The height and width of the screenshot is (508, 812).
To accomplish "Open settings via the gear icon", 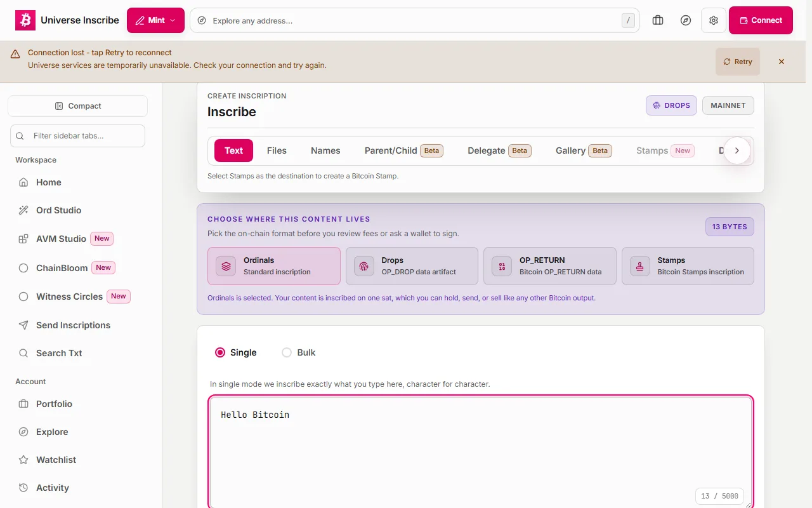I will click(x=714, y=20).
